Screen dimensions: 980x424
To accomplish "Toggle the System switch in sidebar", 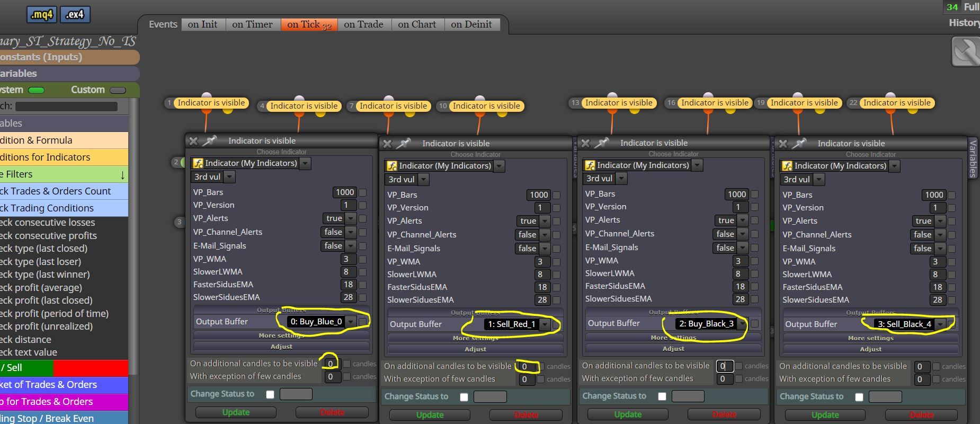I will [36, 90].
